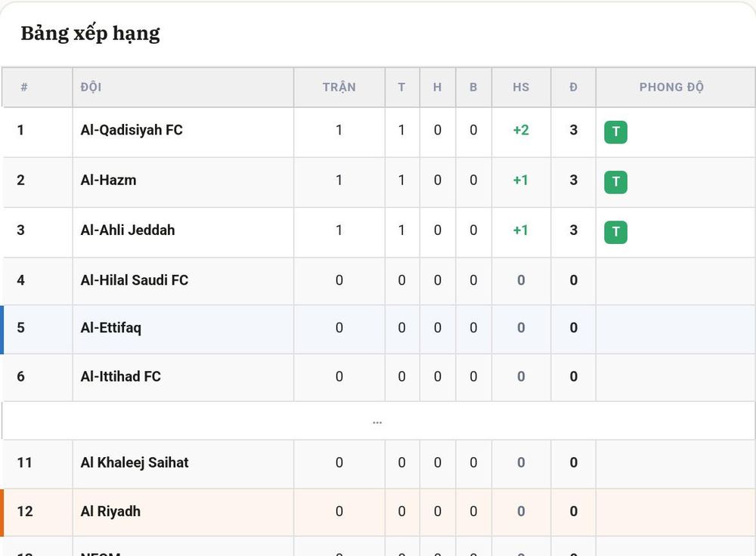Click Al-Qadisiyah FC +2 goal difference

coord(521,130)
